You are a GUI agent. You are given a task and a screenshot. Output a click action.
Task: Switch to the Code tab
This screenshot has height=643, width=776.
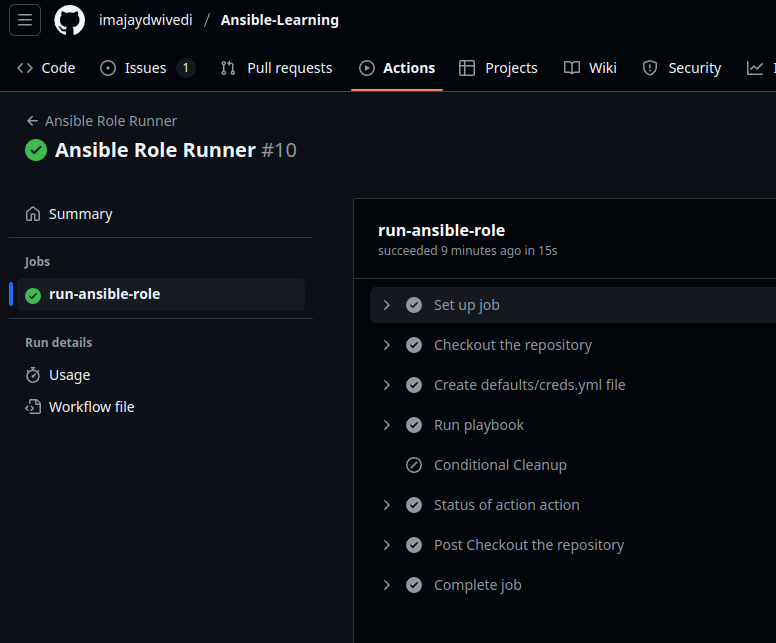click(46, 68)
